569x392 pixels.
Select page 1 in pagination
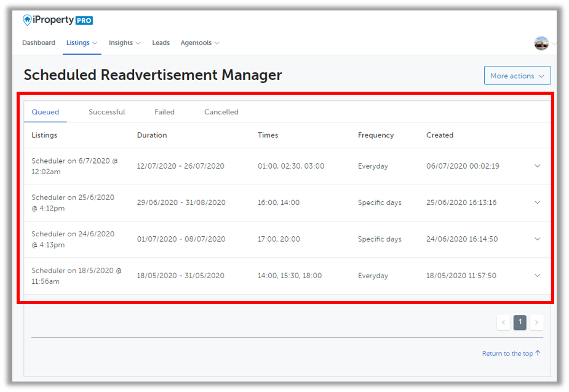[x=520, y=322]
